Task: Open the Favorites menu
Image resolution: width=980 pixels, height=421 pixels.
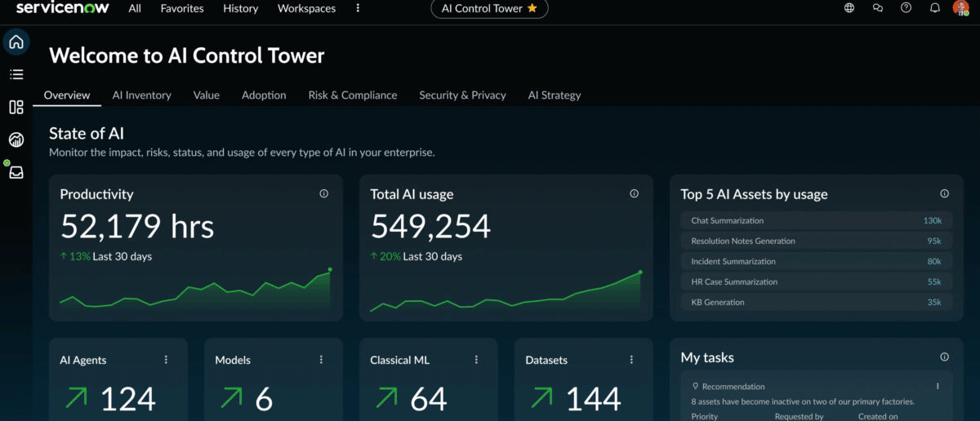Action: click(182, 8)
